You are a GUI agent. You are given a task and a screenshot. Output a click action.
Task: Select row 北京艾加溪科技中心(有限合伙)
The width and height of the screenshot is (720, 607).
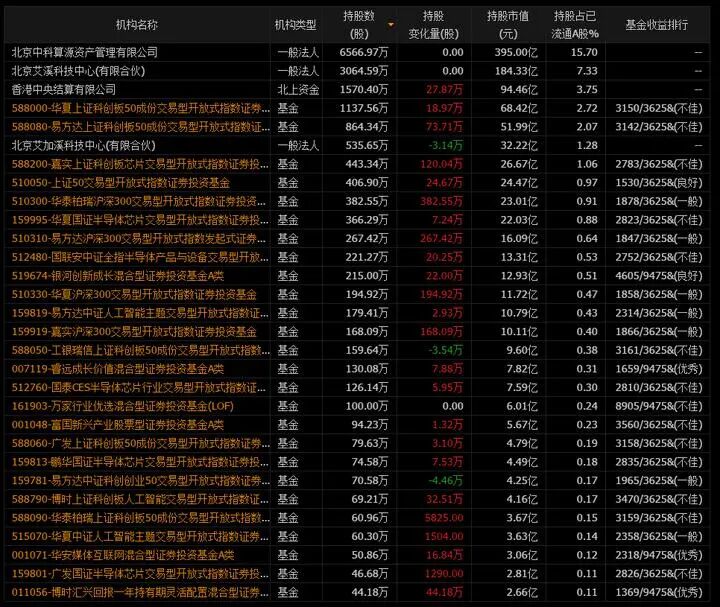(x=357, y=146)
